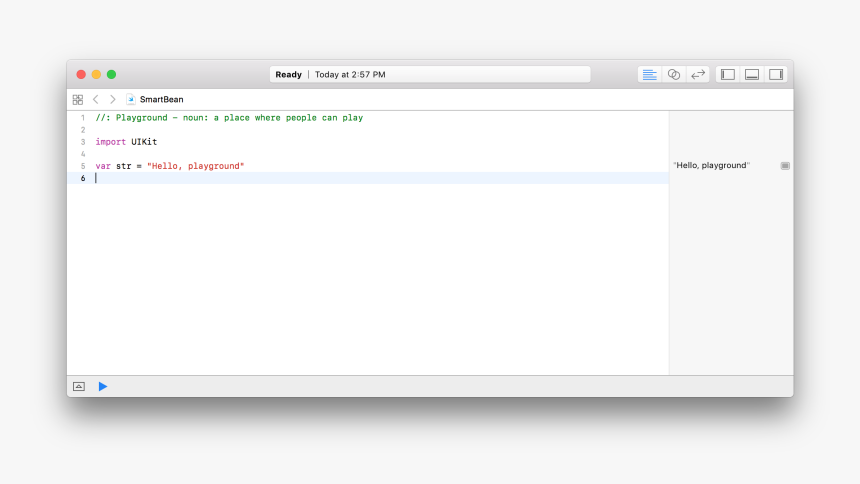Screen dimensions: 860x484
Task: Click the "import UIKit" code line
Action: point(126,142)
